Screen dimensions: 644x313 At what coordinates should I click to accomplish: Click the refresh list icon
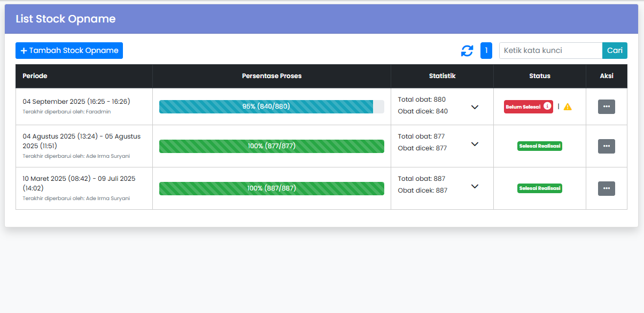(x=467, y=51)
